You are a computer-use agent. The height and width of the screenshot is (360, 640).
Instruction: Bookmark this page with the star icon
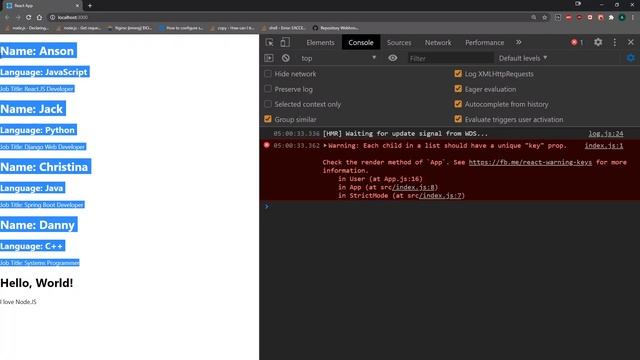point(544,18)
